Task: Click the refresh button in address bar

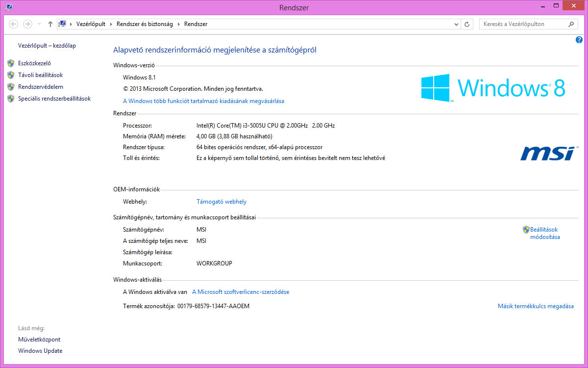Action: [467, 24]
